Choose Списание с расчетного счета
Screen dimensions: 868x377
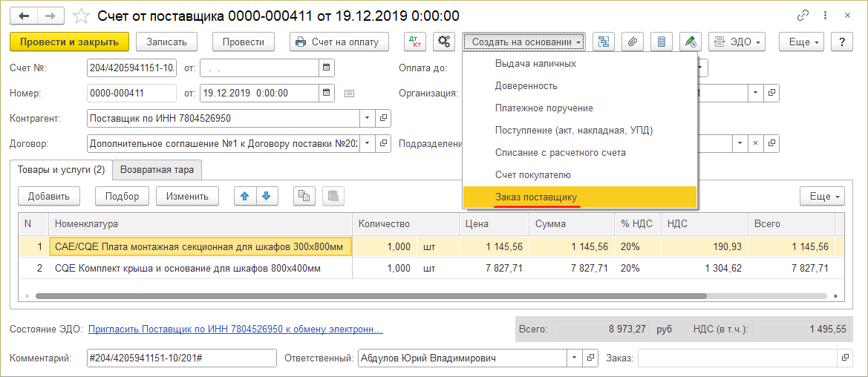(580, 152)
